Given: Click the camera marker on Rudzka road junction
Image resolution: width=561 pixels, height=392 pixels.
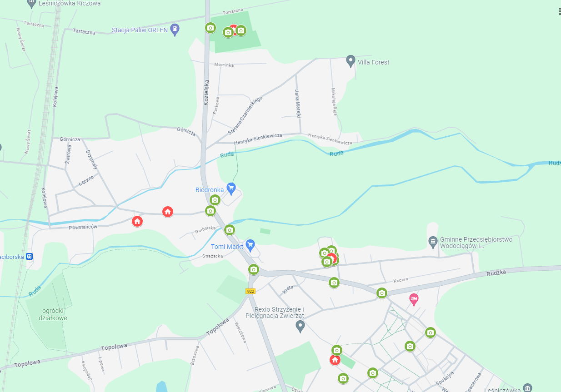Looking at the screenshot, I should pyautogui.click(x=382, y=293).
